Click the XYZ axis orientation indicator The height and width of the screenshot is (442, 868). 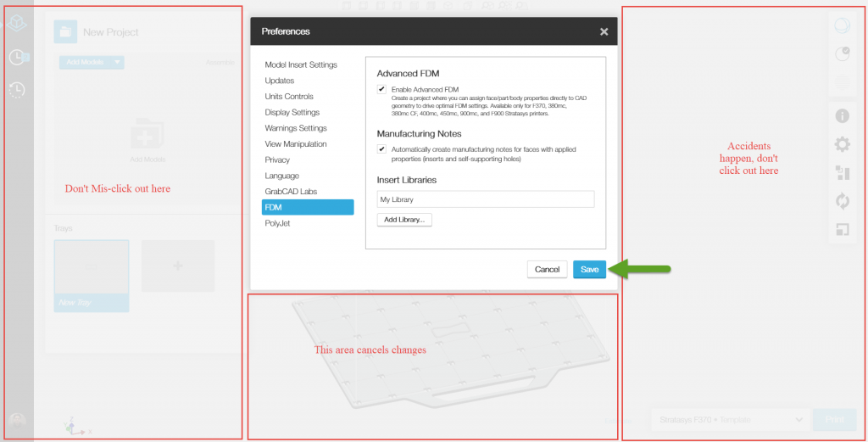click(x=76, y=426)
